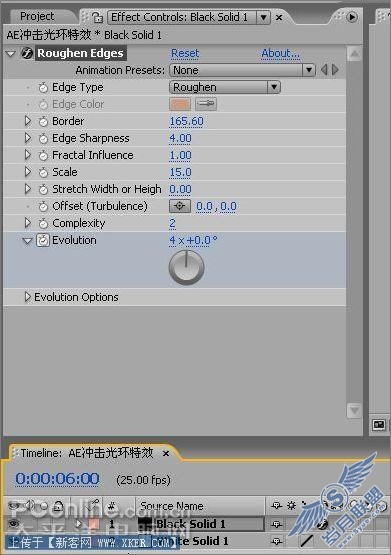Expand Evolution Options group

[x=28, y=297]
